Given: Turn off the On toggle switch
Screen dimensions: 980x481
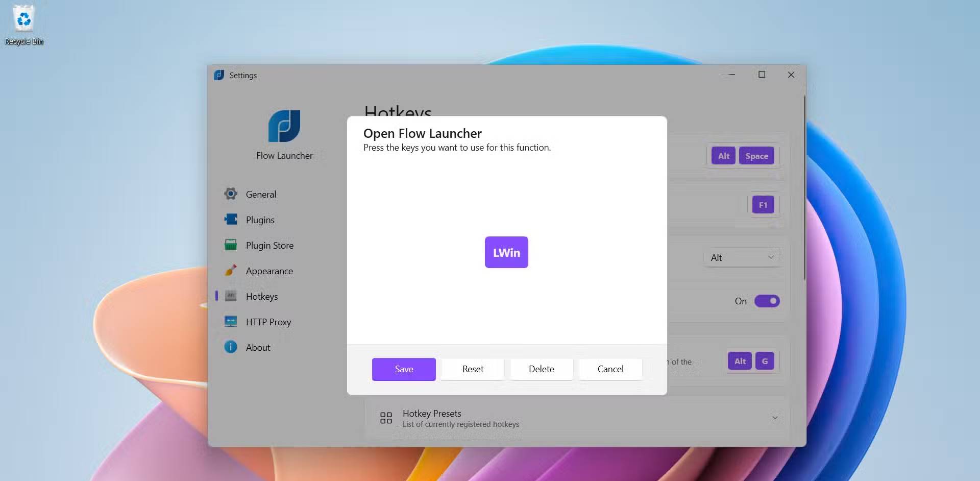Looking at the screenshot, I should tap(767, 301).
